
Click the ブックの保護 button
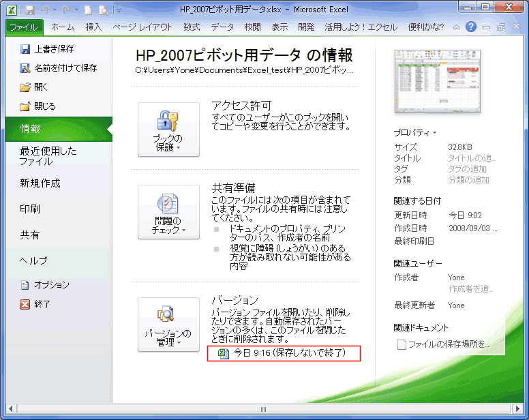(x=168, y=130)
